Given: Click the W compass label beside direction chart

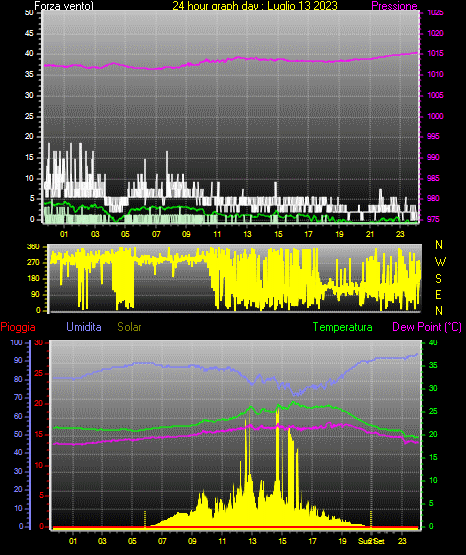Looking at the screenshot, I should pos(440,262).
